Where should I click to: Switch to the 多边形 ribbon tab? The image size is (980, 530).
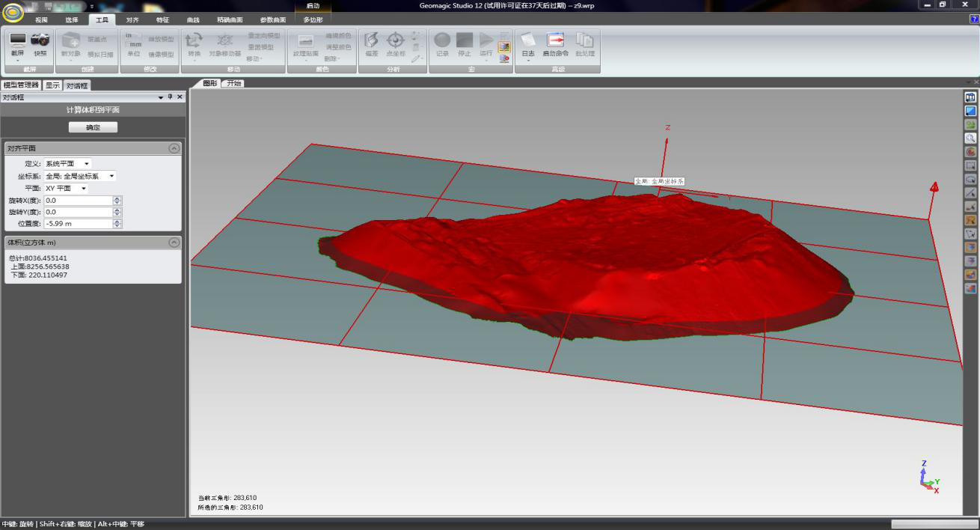tap(313, 20)
